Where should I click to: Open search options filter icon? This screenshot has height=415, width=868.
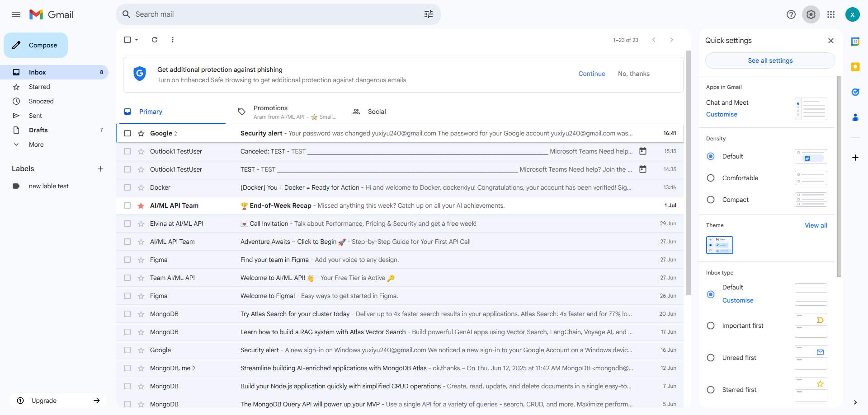pyautogui.click(x=429, y=14)
